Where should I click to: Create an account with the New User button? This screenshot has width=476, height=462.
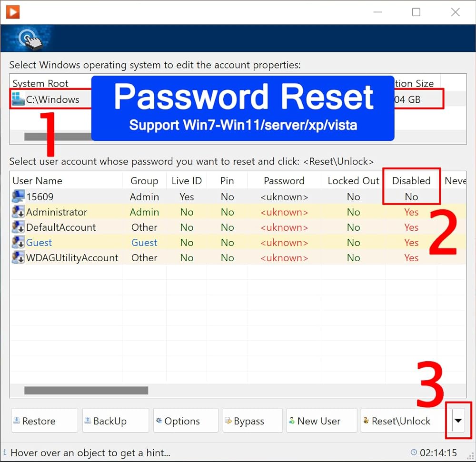[321, 421]
